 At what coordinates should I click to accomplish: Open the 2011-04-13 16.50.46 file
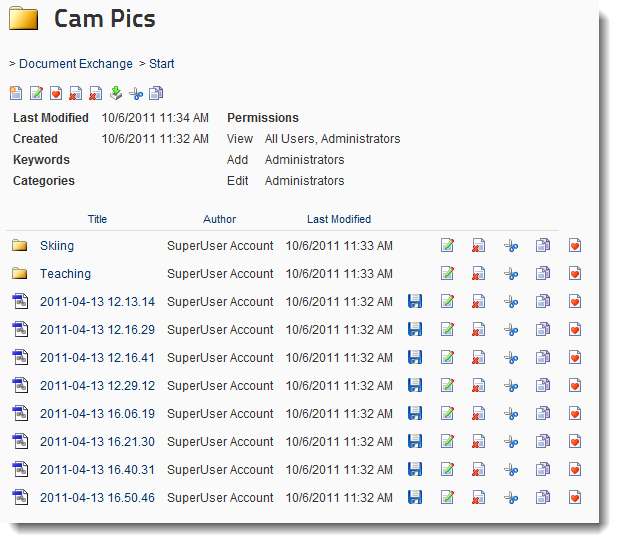(x=97, y=498)
